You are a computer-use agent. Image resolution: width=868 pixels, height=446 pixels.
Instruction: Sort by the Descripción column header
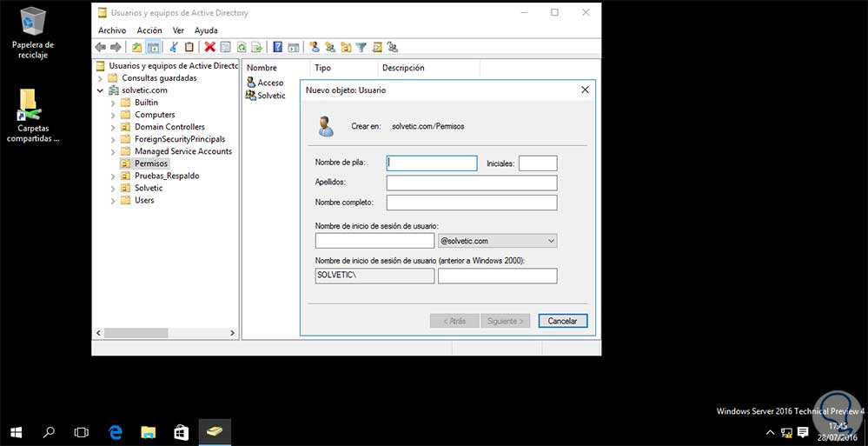coord(429,68)
